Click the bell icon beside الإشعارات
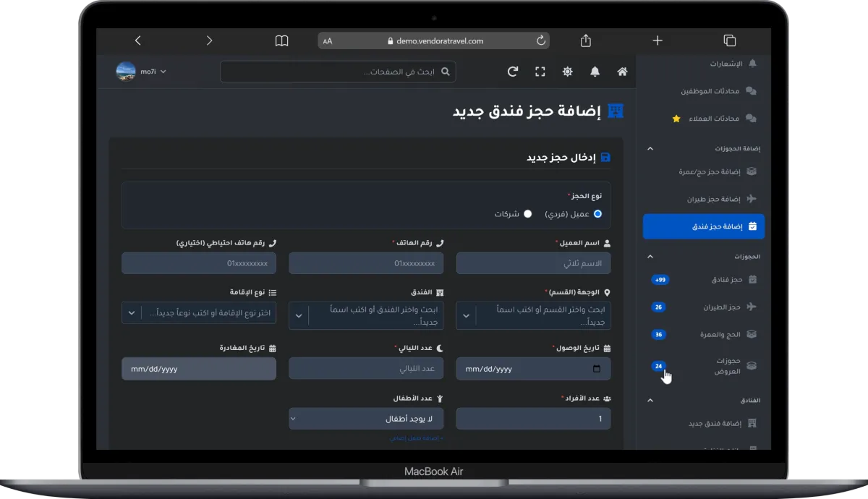868x499 pixels. (x=752, y=64)
